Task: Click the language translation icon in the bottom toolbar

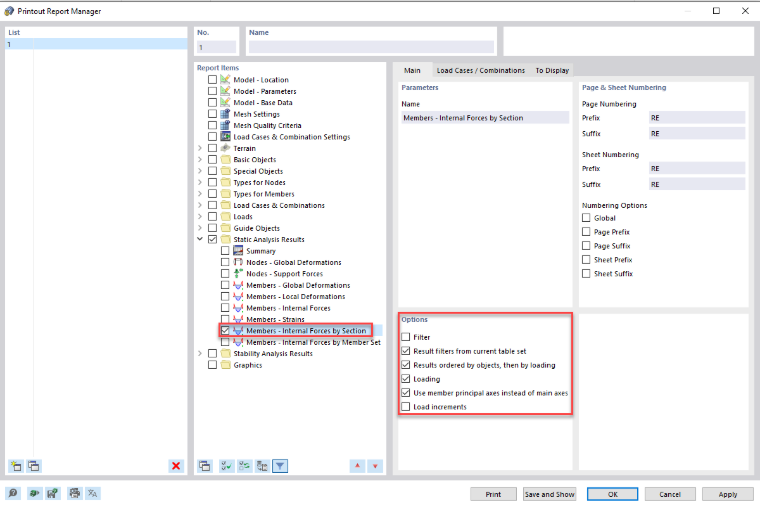Action: point(93,493)
